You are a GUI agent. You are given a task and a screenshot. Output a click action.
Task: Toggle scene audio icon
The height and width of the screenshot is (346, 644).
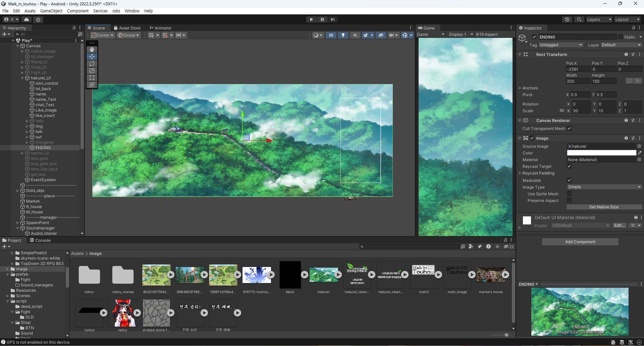pos(355,35)
